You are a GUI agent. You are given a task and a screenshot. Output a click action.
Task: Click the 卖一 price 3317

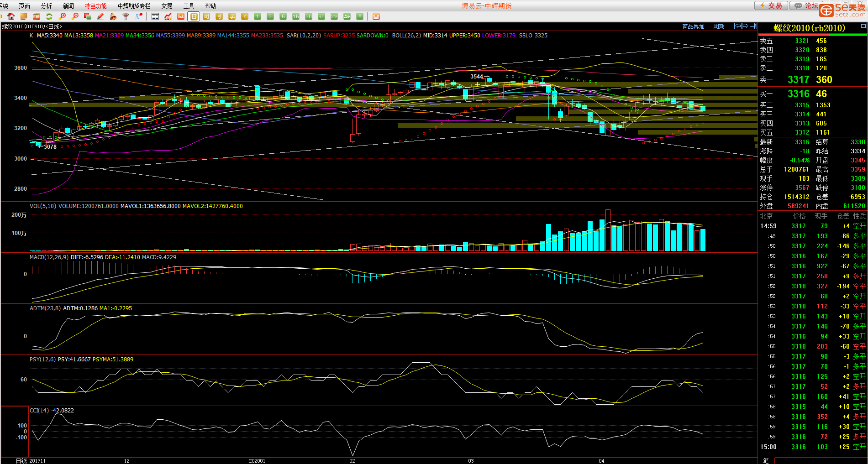click(x=798, y=79)
